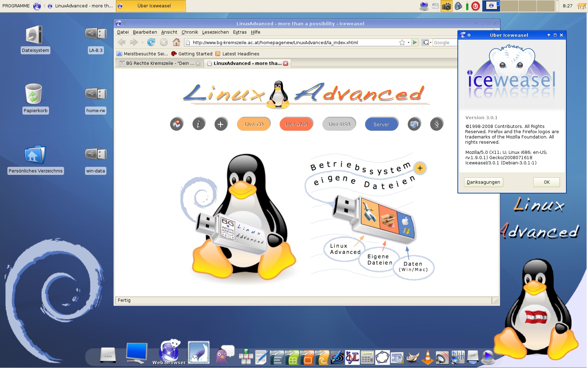The width and height of the screenshot is (588, 368).
Task: Open the URL bar history dropdown arrow
Action: 408,43
